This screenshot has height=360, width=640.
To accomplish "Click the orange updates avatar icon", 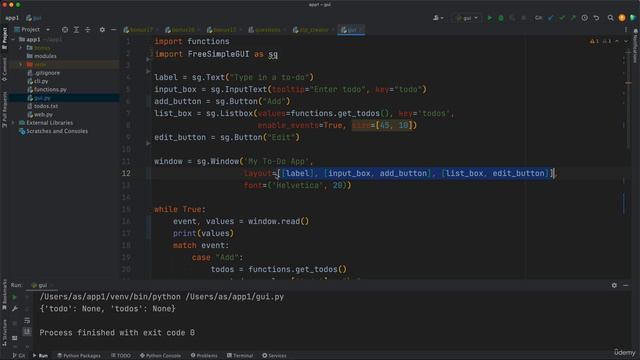I will [x=622, y=18].
